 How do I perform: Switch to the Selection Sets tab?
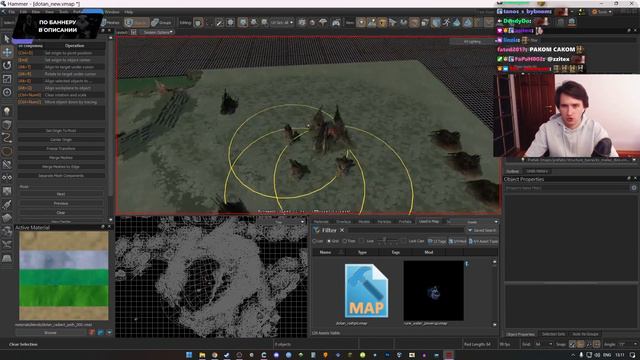553,334
